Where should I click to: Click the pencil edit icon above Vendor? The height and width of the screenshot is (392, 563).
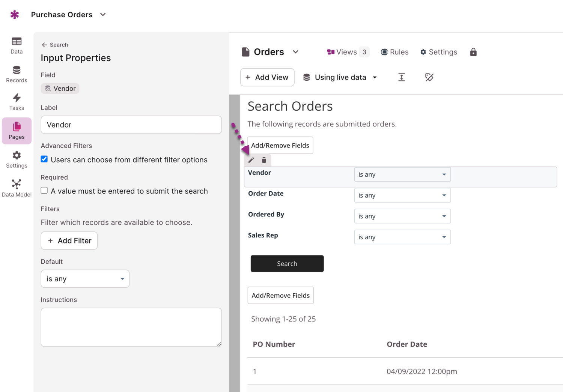point(251,160)
